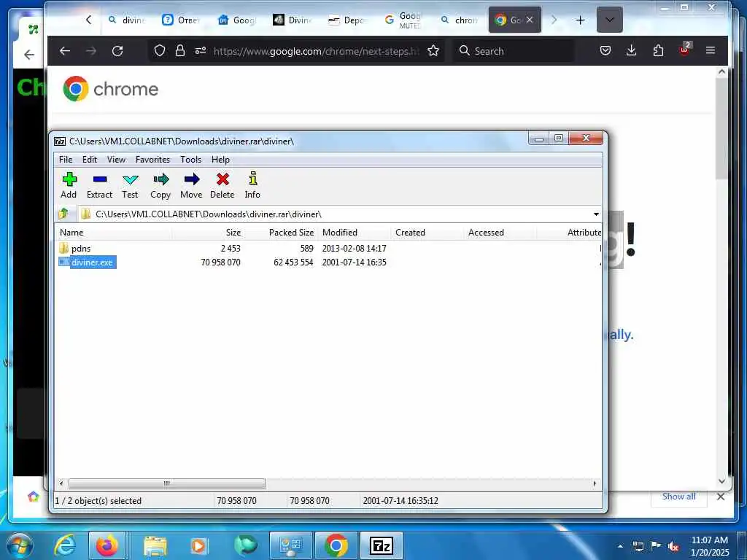Open the uBlock extension icon
Viewport: 747px width, 560px height.
tap(685, 50)
